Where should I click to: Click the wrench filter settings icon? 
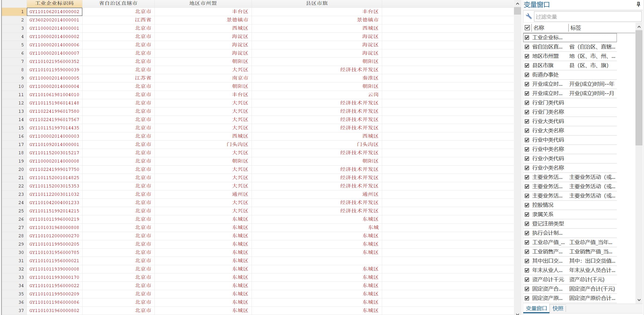tap(529, 16)
